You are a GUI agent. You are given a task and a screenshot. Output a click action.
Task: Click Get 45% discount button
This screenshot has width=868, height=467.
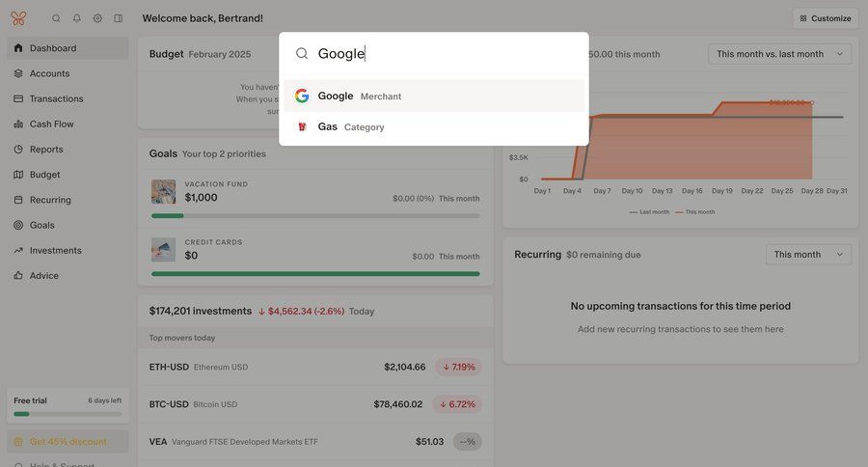click(x=68, y=442)
